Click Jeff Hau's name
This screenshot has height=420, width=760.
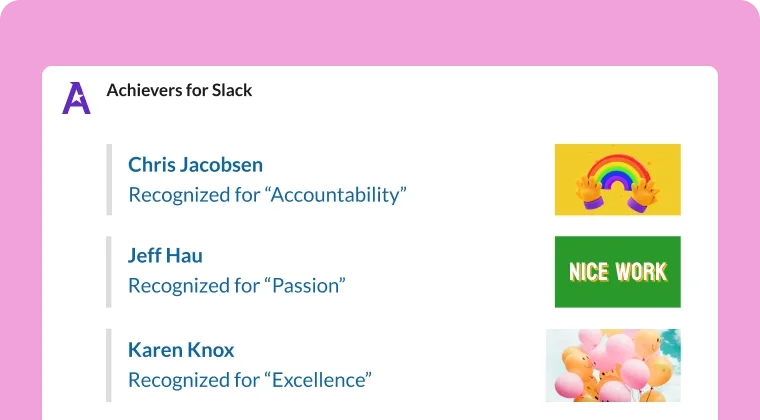pos(165,255)
